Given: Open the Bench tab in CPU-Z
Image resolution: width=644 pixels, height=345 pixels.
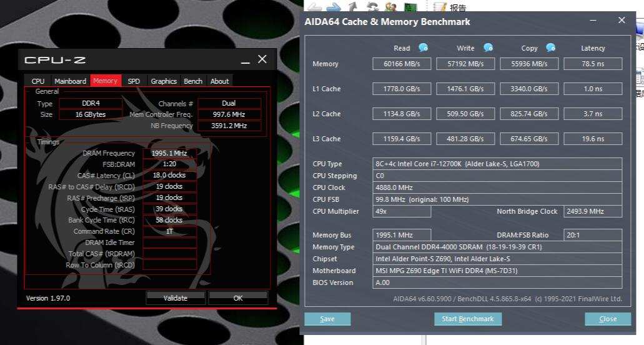Looking at the screenshot, I should tap(193, 81).
